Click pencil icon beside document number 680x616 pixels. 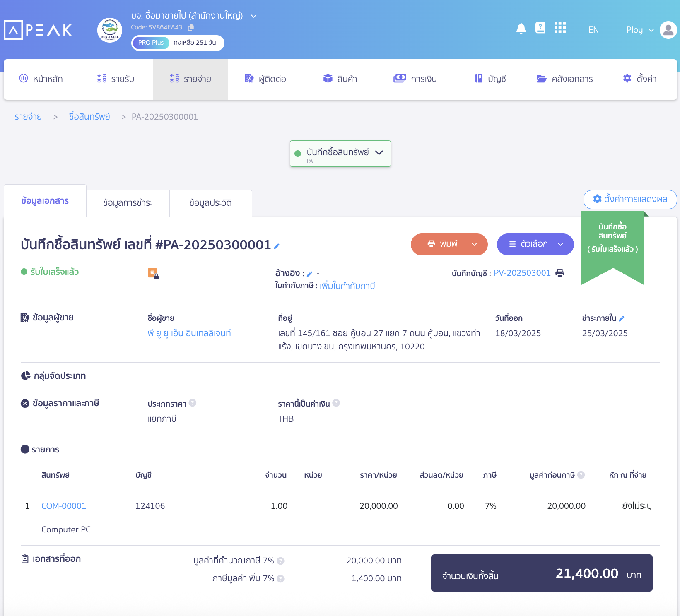coord(277,246)
